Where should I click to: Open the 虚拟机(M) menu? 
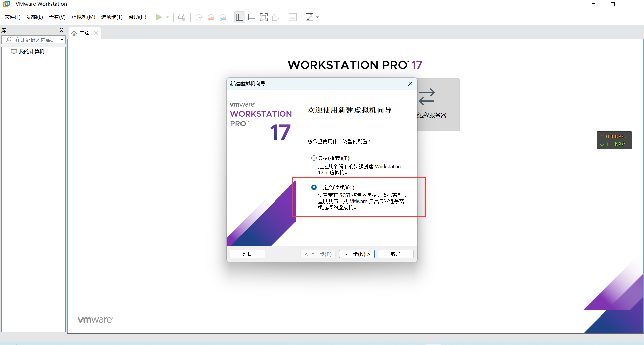coord(84,17)
